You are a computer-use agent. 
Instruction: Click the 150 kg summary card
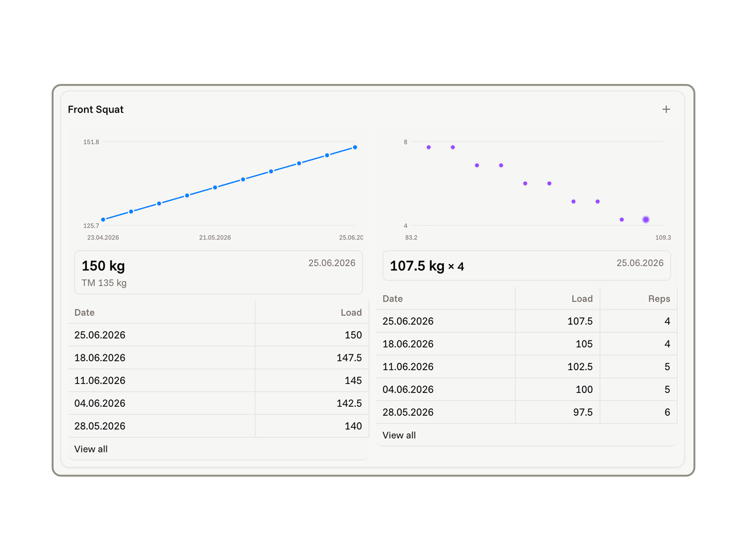pos(218,272)
